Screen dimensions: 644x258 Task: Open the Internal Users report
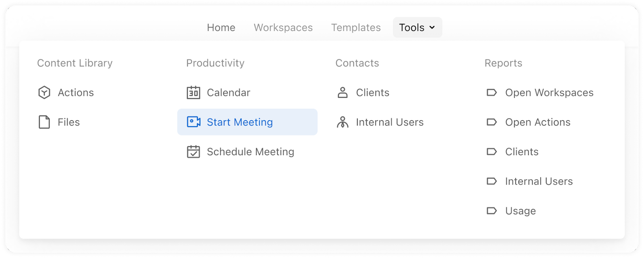coord(539,181)
